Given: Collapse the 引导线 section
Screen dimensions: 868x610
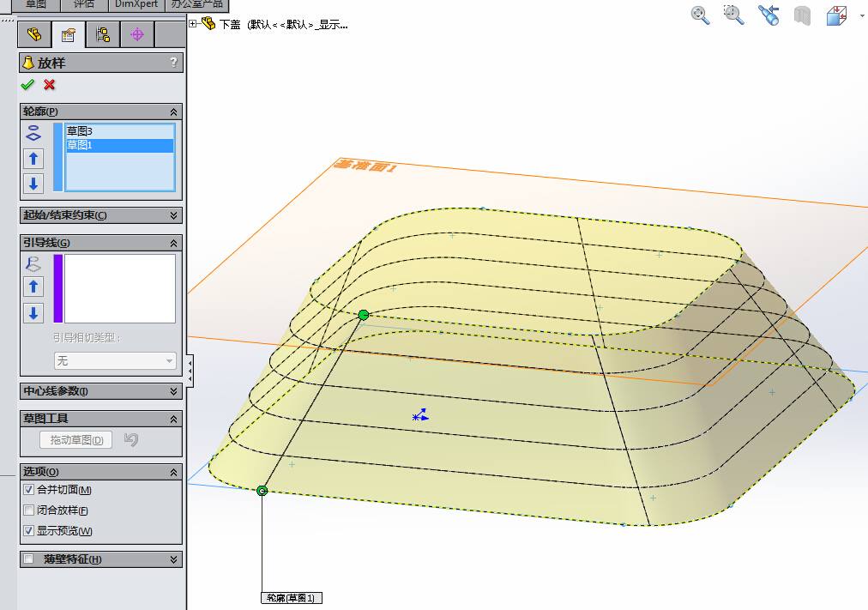Looking at the screenshot, I should click(174, 243).
